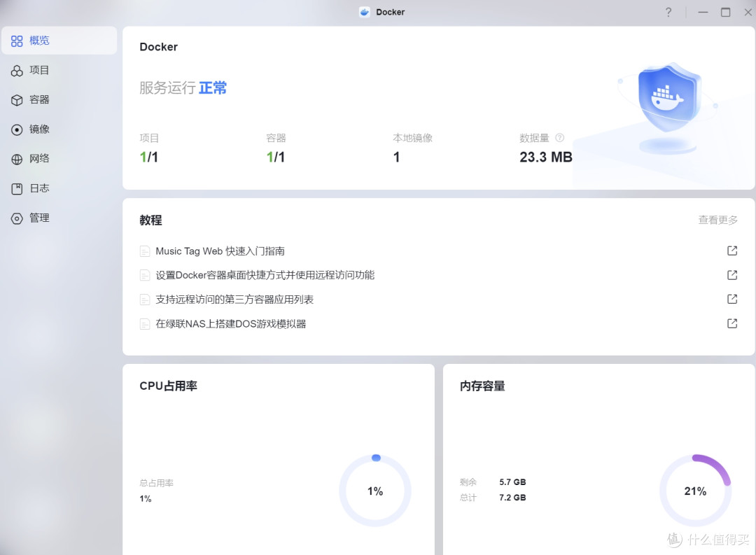
Task: Click the 教程 section heading
Action: [x=150, y=220]
